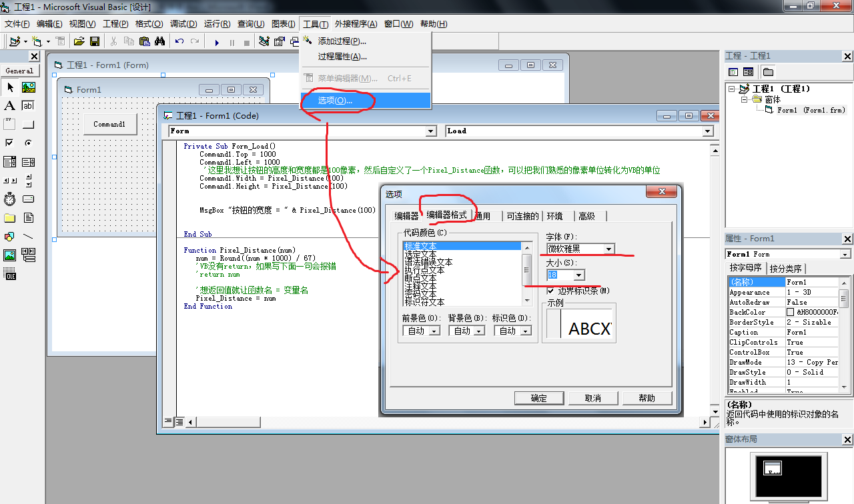Switch to Full Module View in code window

[x=179, y=421]
